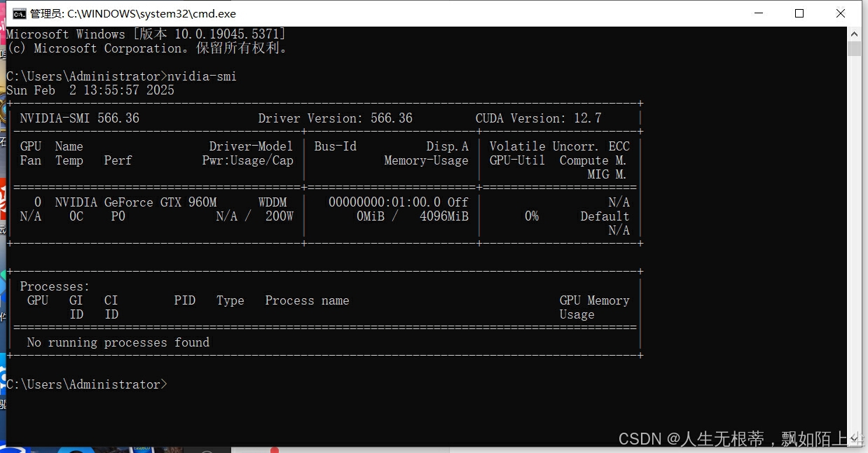
Task: Click the 'Microsoft Windows [版本 10.0.19045.5371]' line
Action: [146, 34]
